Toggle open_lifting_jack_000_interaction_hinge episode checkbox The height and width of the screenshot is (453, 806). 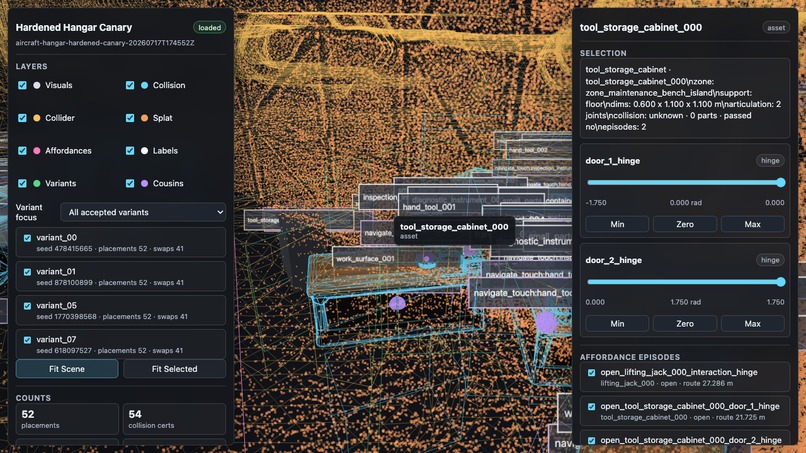pyautogui.click(x=591, y=372)
